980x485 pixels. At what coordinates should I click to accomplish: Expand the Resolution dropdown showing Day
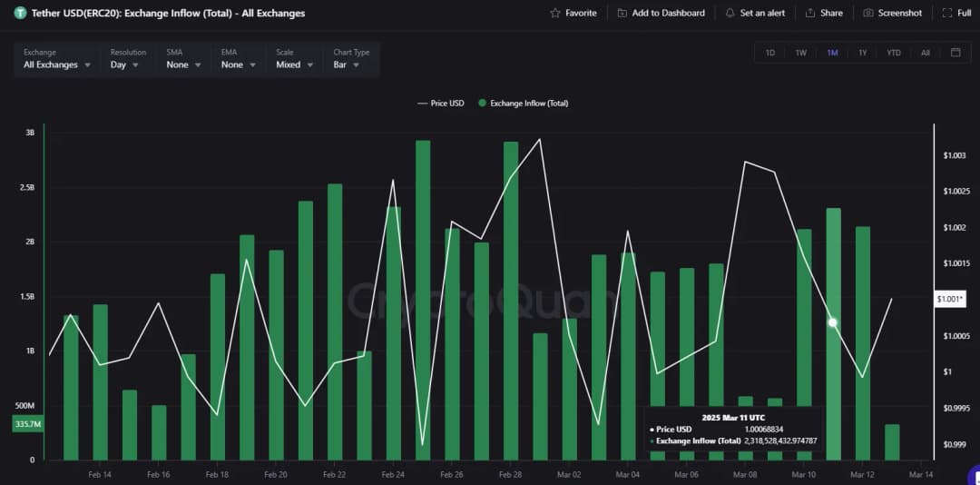click(x=124, y=64)
